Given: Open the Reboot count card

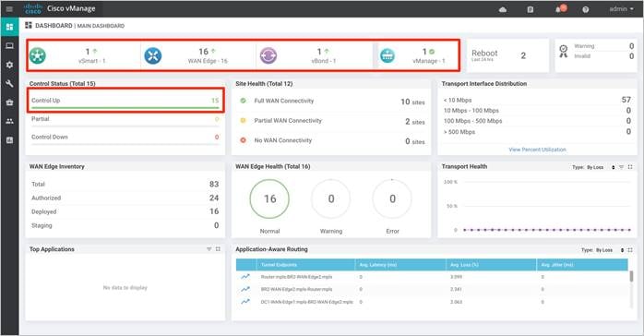Looking at the screenshot, I should pyautogui.click(x=507, y=55).
